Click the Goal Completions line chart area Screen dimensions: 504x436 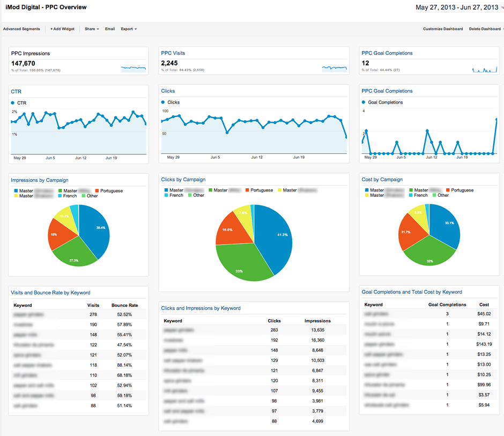click(x=429, y=131)
